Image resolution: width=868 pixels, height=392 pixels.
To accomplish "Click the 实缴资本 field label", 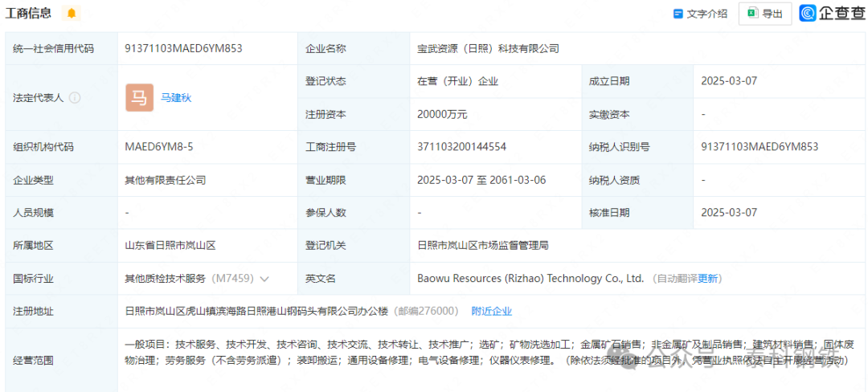I will click(609, 114).
